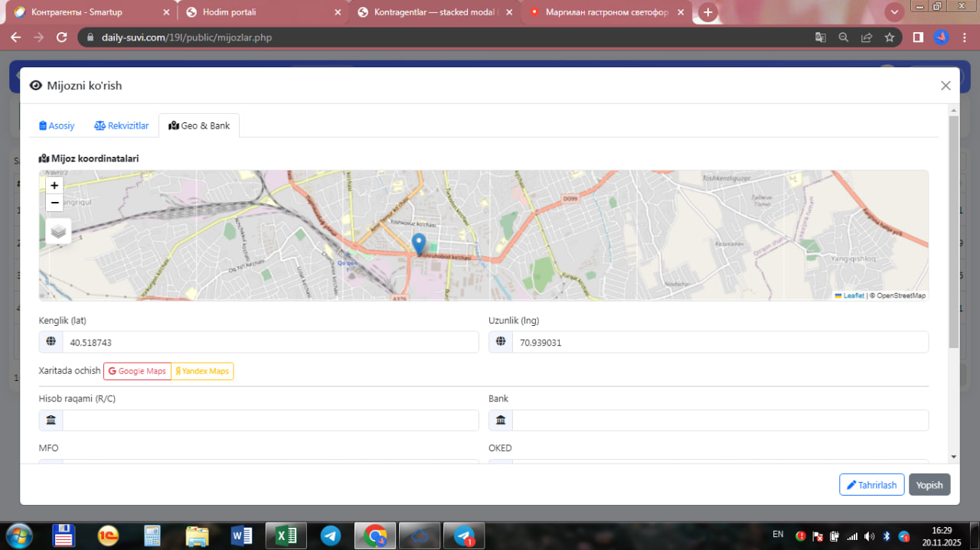Reload the current browser page

62,37
